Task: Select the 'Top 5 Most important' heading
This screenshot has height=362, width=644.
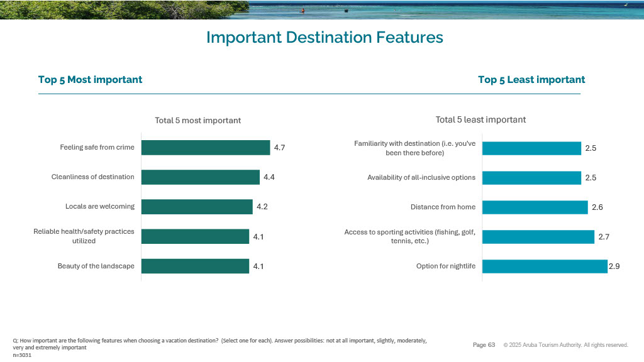Action: coord(90,80)
